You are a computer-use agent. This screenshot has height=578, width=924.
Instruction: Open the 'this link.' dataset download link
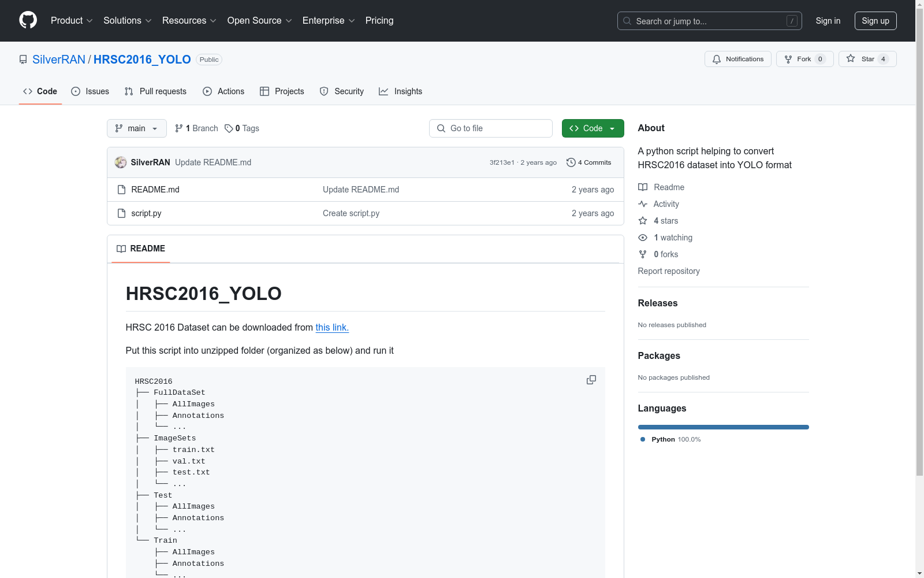[332, 327]
